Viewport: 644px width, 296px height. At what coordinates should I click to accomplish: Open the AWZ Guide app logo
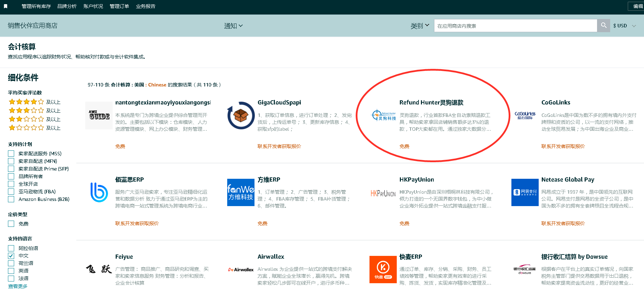[x=99, y=115]
